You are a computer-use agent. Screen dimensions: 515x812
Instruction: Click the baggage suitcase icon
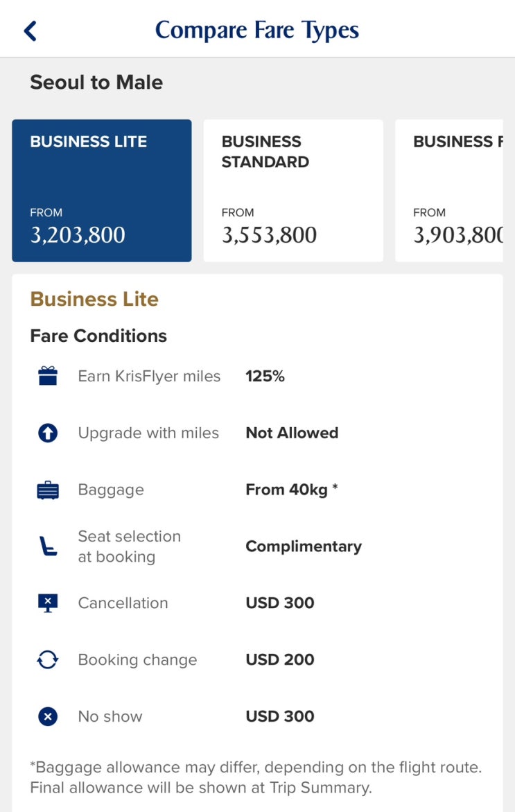click(x=48, y=490)
